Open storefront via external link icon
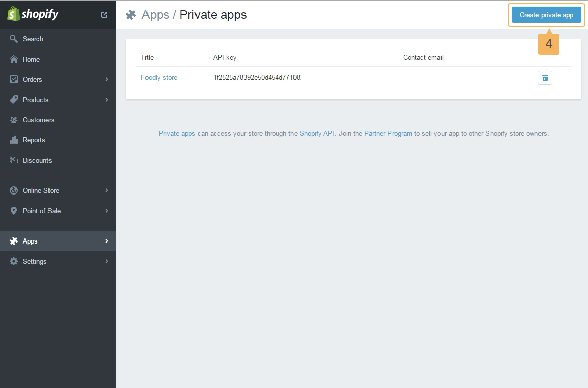588x388 pixels. point(104,15)
